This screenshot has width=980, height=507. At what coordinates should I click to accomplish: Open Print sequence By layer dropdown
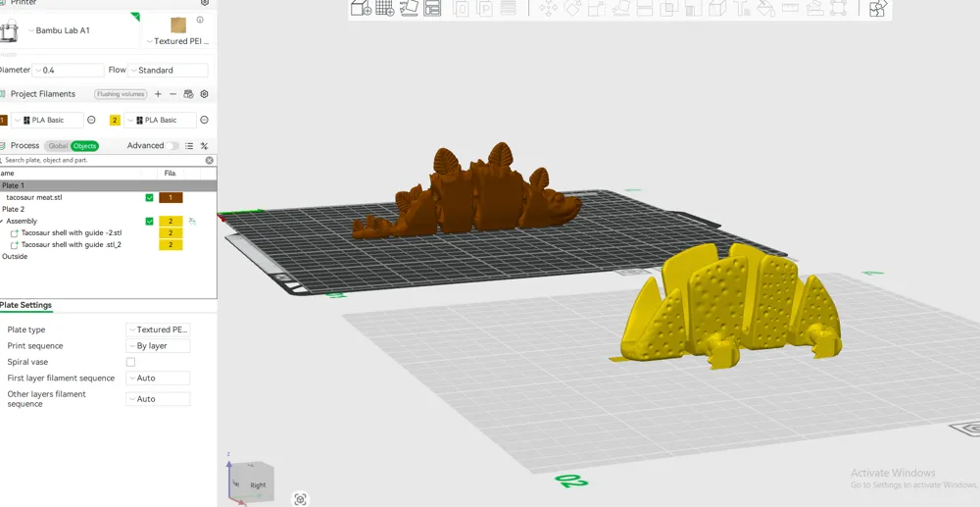[x=158, y=346]
